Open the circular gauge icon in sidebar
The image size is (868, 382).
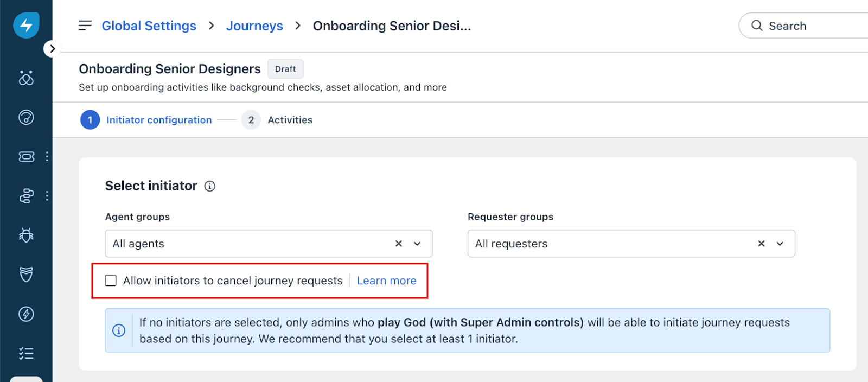tap(26, 117)
